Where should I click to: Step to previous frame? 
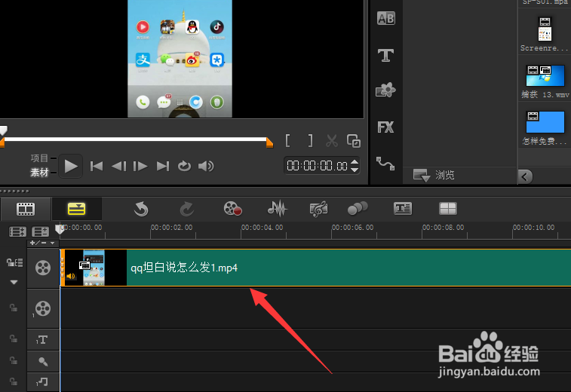tap(118, 167)
